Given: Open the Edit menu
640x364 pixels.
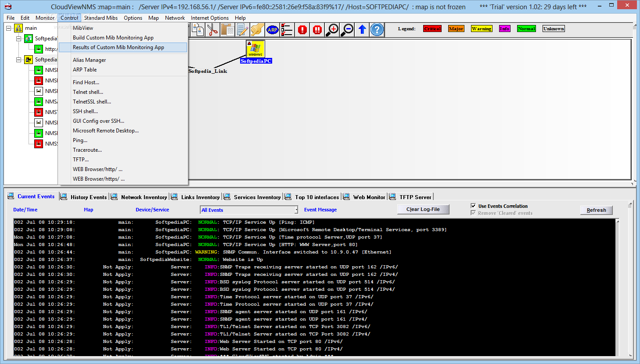Looking at the screenshot, I should click(25, 18).
